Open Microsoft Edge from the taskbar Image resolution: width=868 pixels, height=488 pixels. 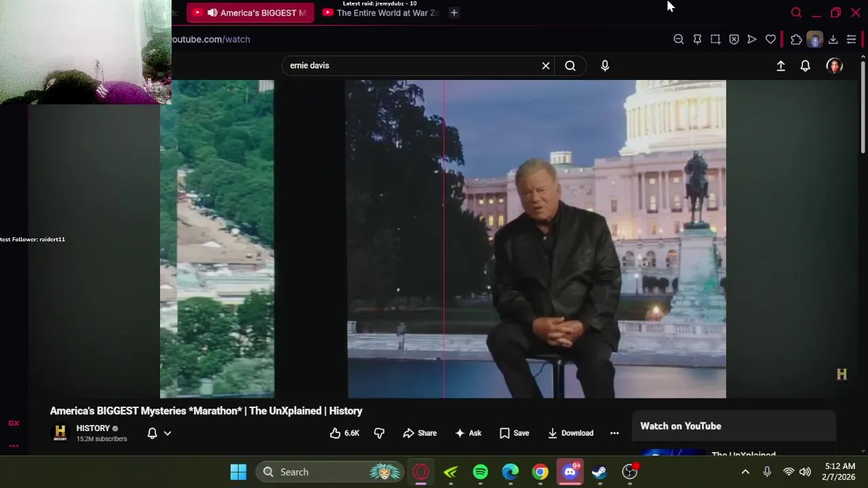[510, 472]
